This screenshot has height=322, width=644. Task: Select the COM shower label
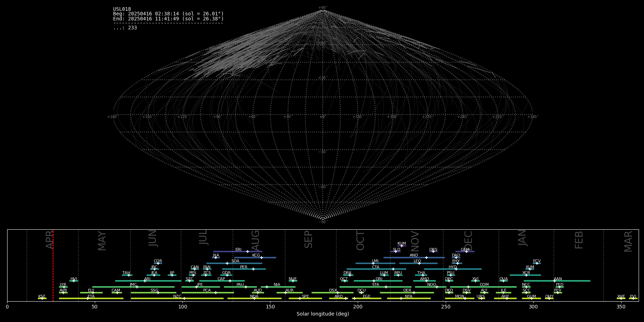tap(484, 285)
